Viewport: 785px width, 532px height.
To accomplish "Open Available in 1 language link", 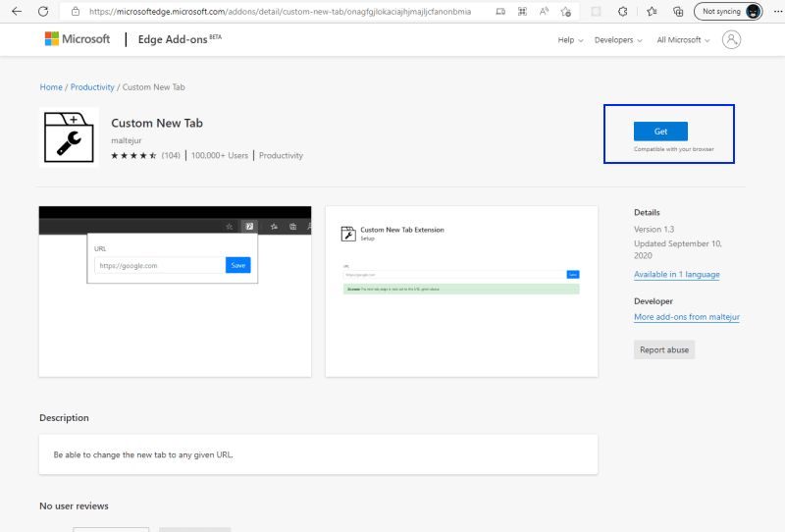I will pyautogui.click(x=677, y=275).
